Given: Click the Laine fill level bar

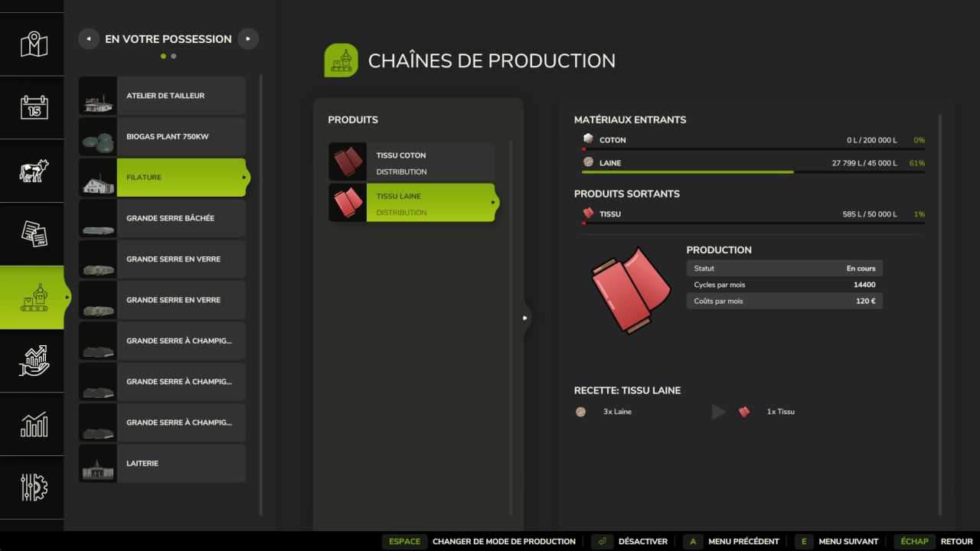Looking at the screenshot, I should coord(753,172).
